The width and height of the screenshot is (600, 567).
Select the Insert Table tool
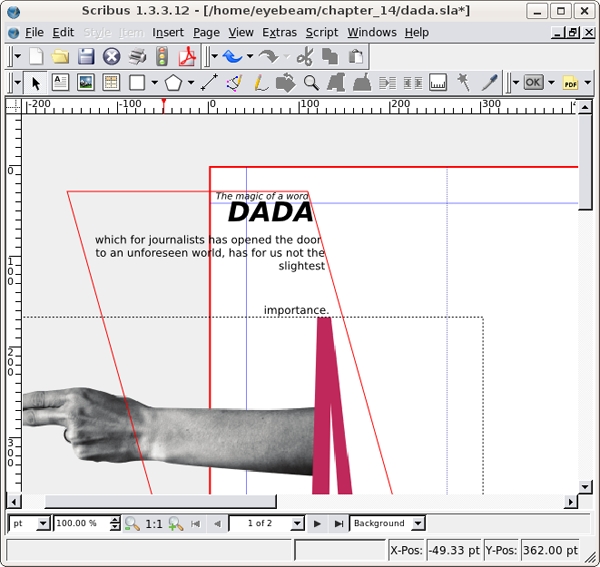point(111,83)
